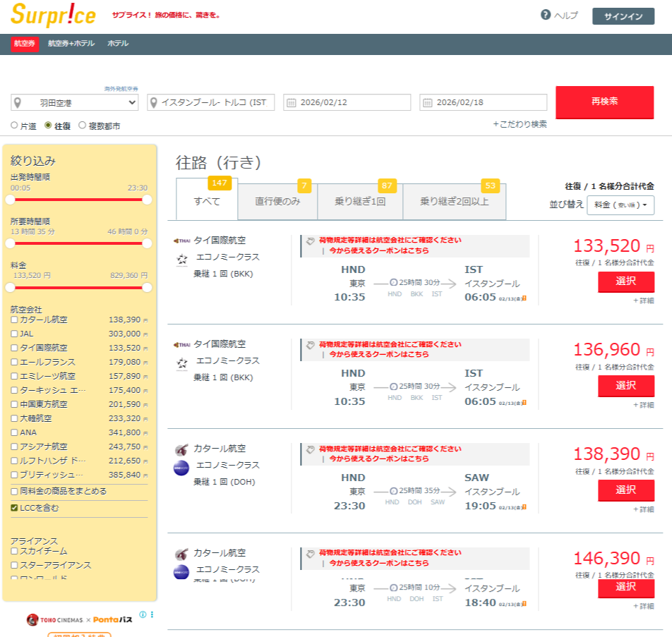Screen dimensions: 672x637
Task: Expand +詳細 for 138,390 yen flight
Action: 644,510
